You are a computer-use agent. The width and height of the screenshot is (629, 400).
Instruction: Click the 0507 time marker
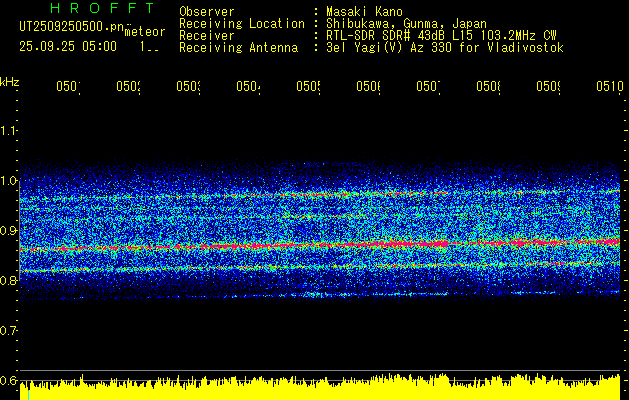[x=428, y=86]
